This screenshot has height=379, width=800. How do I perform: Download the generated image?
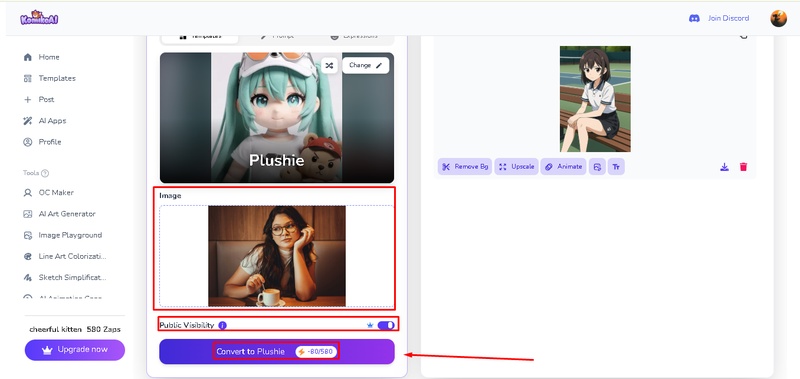click(724, 167)
